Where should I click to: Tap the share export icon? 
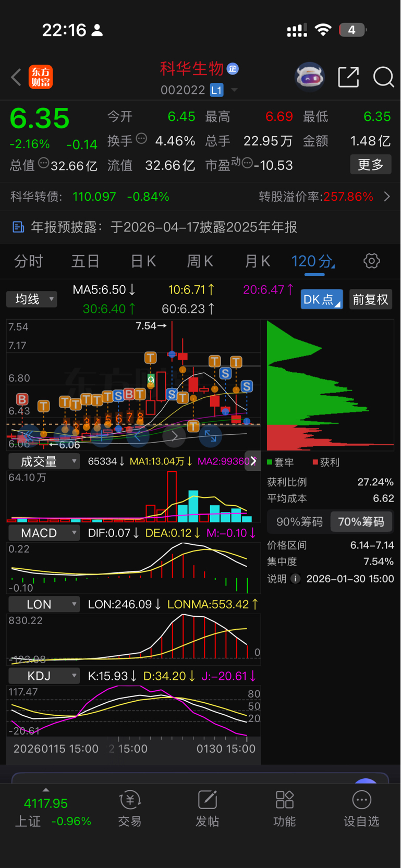coord(348,77)
